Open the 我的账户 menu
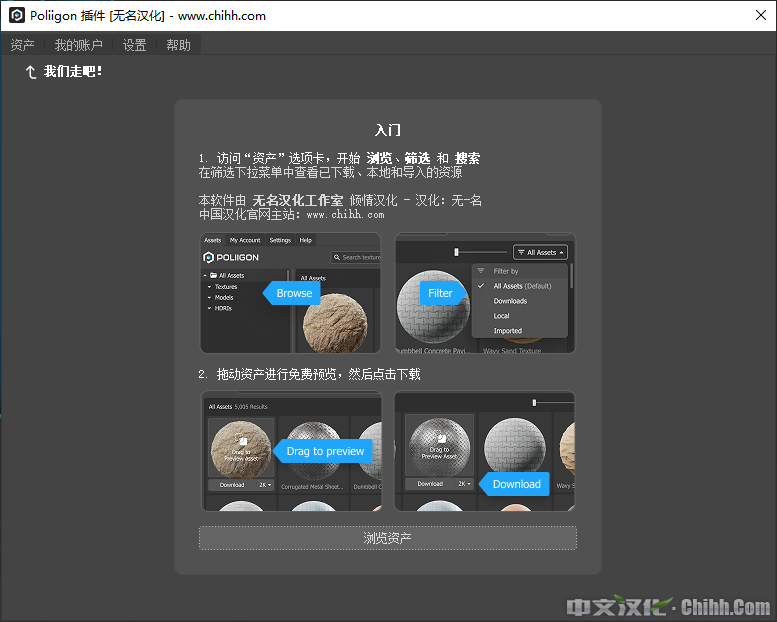Image resolution: width=777 pixels, height=622 pixels. (78, 45)
